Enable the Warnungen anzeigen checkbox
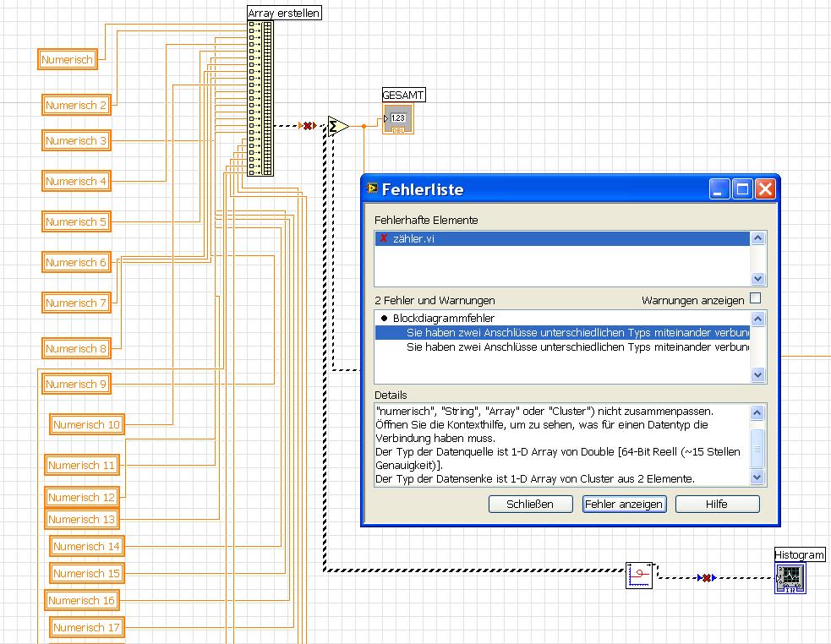Screen dimensions: 831x644 pos(756,299)
